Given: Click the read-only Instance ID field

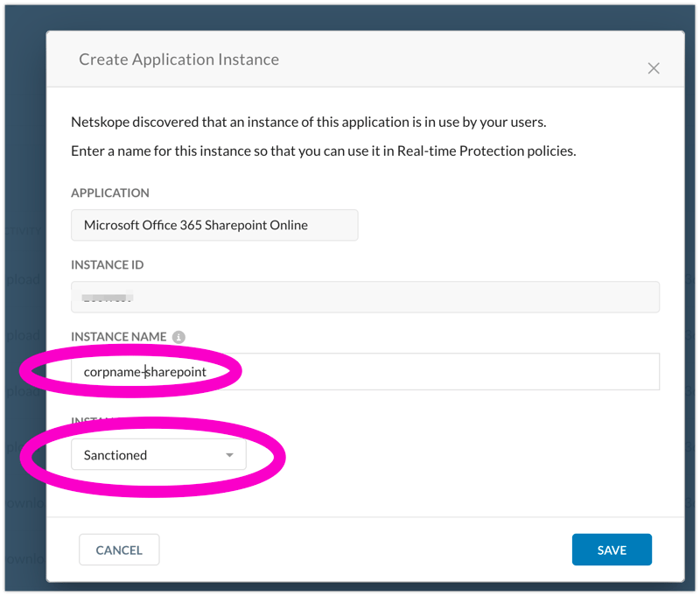Looking at the screenshot, I should click(x=394, y=298).
